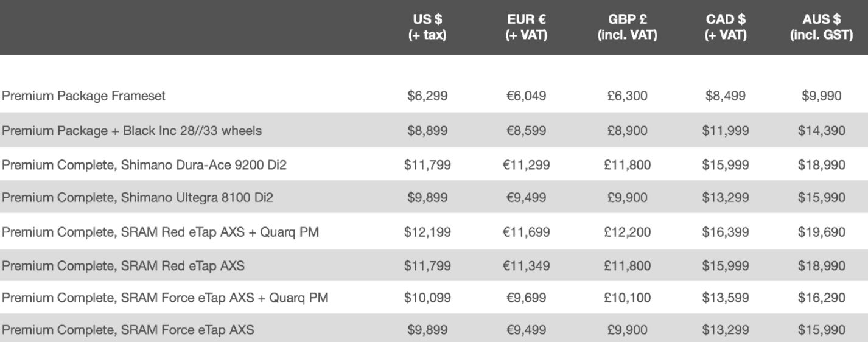Click the $10,099 US price cell
Image resolution: width=868 pixels, height=342 pixels.
click(427, 298)
